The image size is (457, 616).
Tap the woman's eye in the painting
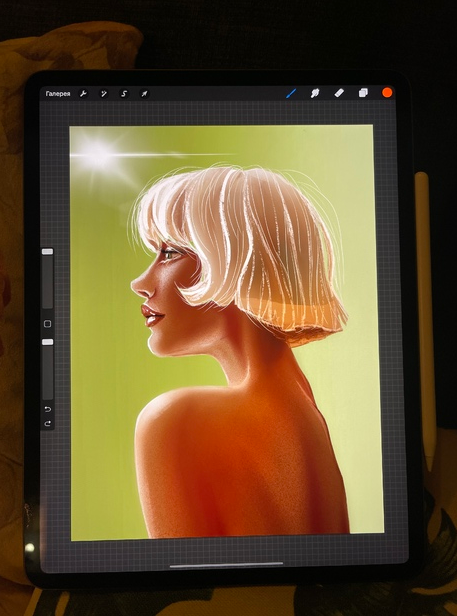tap(169, 254)
